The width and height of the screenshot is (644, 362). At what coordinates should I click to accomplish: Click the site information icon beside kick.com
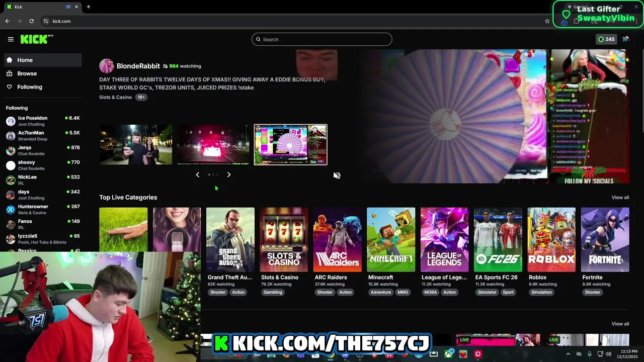click(46, 21)
